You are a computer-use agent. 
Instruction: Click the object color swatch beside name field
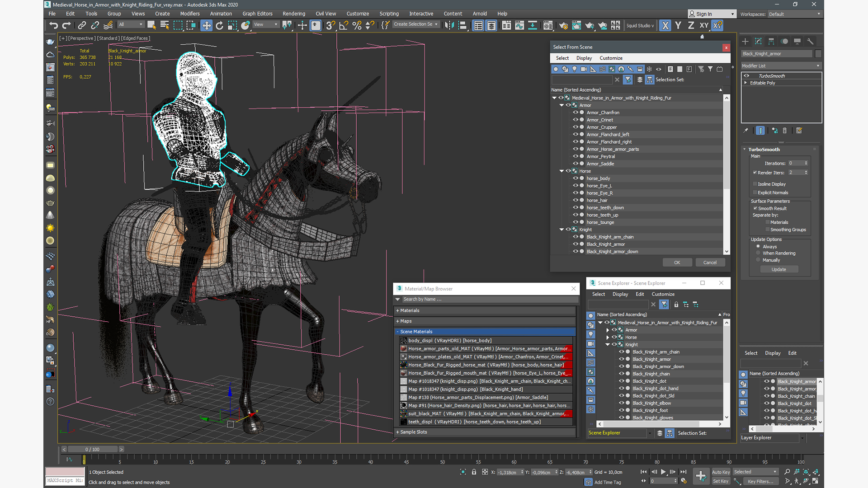tap(818, 54)
